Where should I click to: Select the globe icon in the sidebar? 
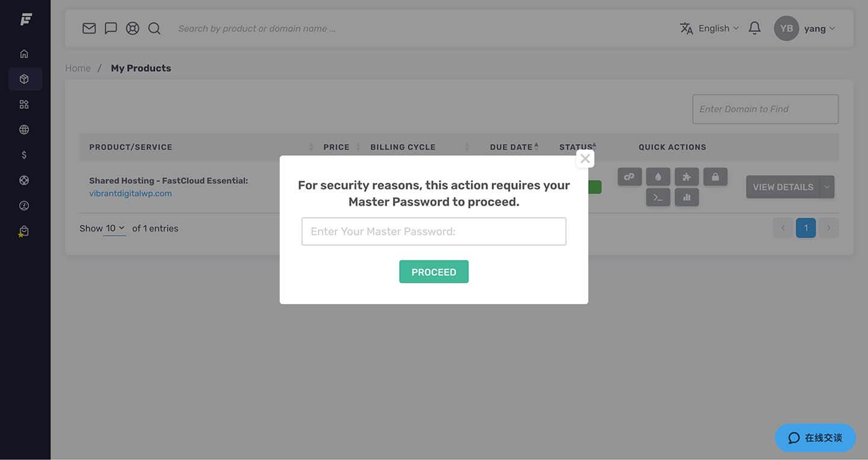(x=24, y=130)
